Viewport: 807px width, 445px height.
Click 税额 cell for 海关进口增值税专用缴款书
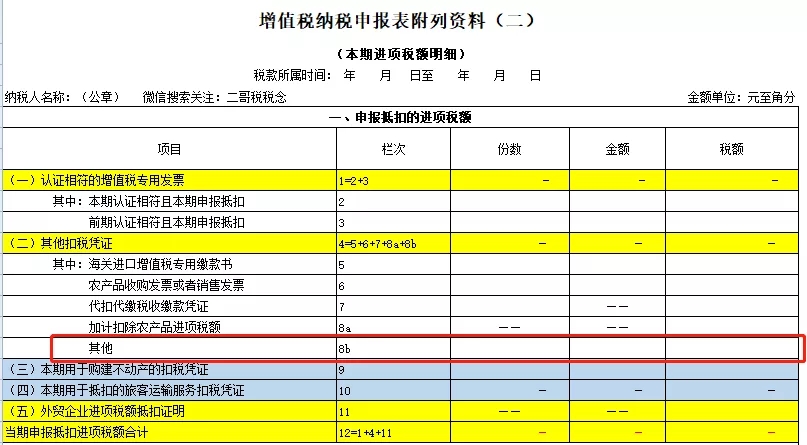click(x=732, y=264)
